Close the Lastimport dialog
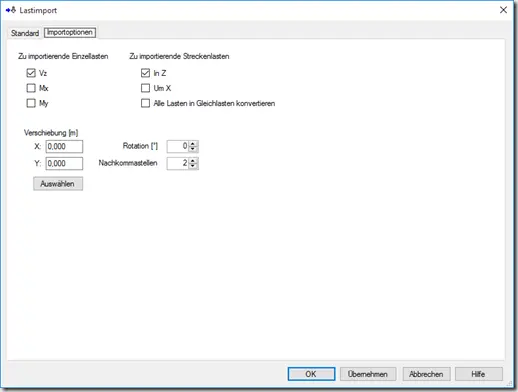The height and width of the screenshot is (392, 518). [x=503, y=10]
